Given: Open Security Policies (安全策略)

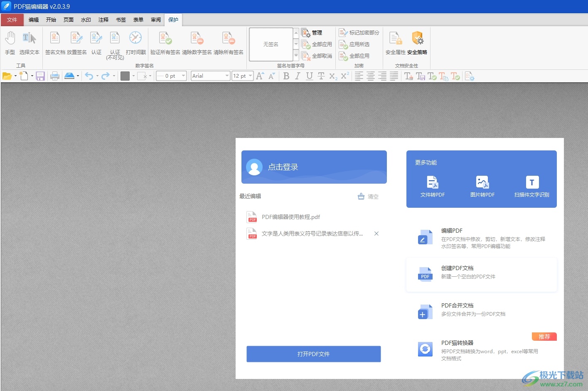Looking at the screenshot, I should coord(417,43).
